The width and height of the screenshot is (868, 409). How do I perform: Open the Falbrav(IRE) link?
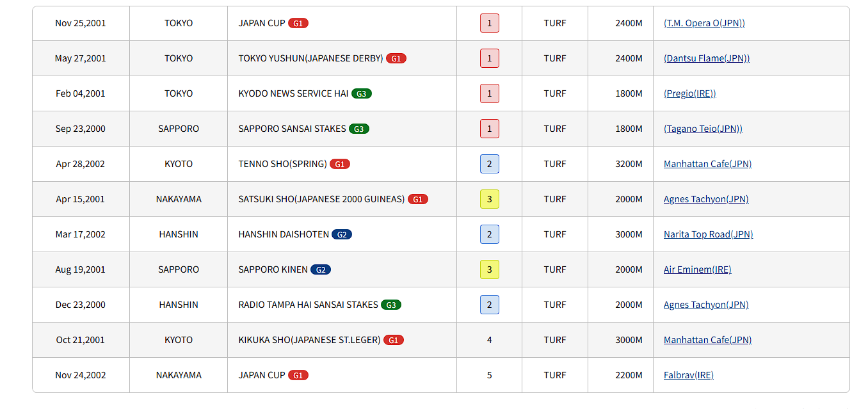[688, 375]
